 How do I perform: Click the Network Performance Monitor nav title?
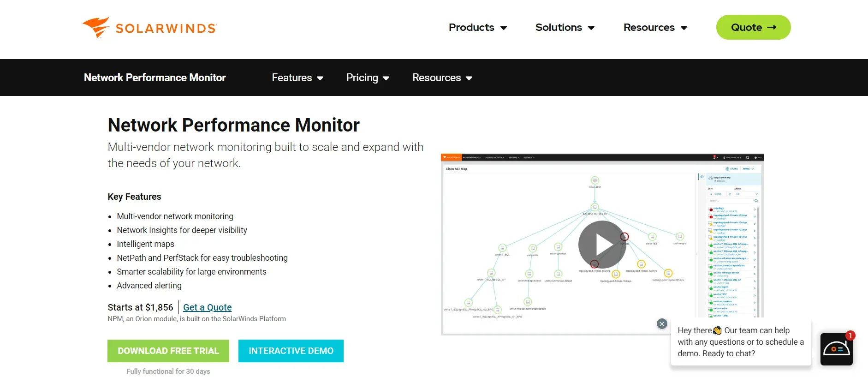(x=155, y=78)
